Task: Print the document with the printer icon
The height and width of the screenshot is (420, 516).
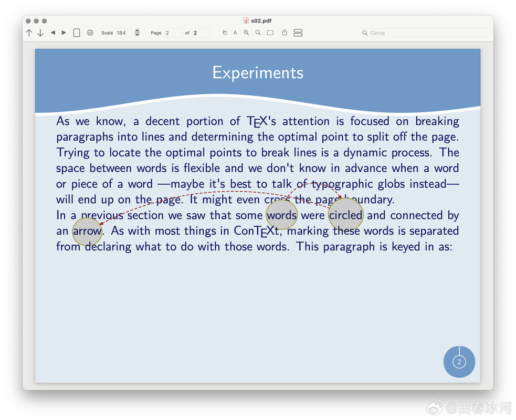Action: pos(90,33)
